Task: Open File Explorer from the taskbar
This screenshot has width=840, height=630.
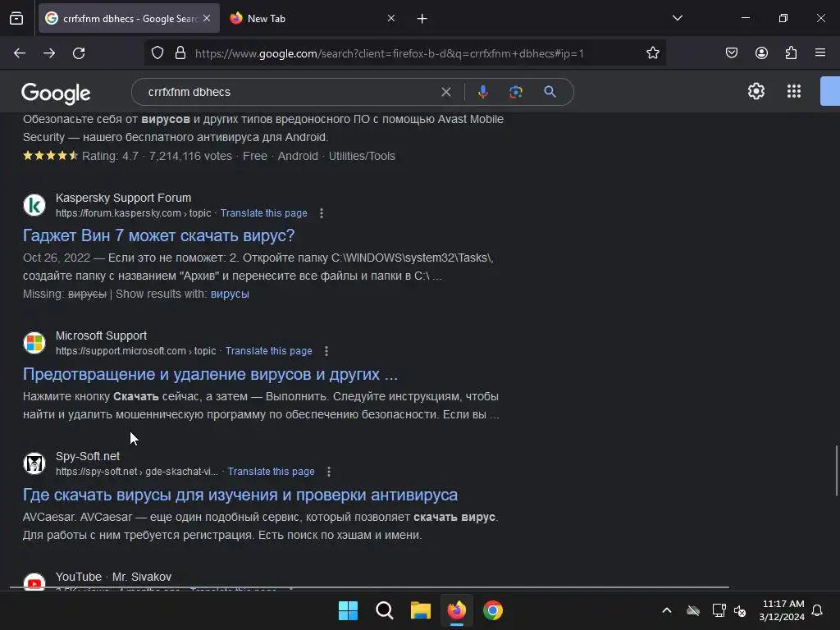Action: [421, 610]
